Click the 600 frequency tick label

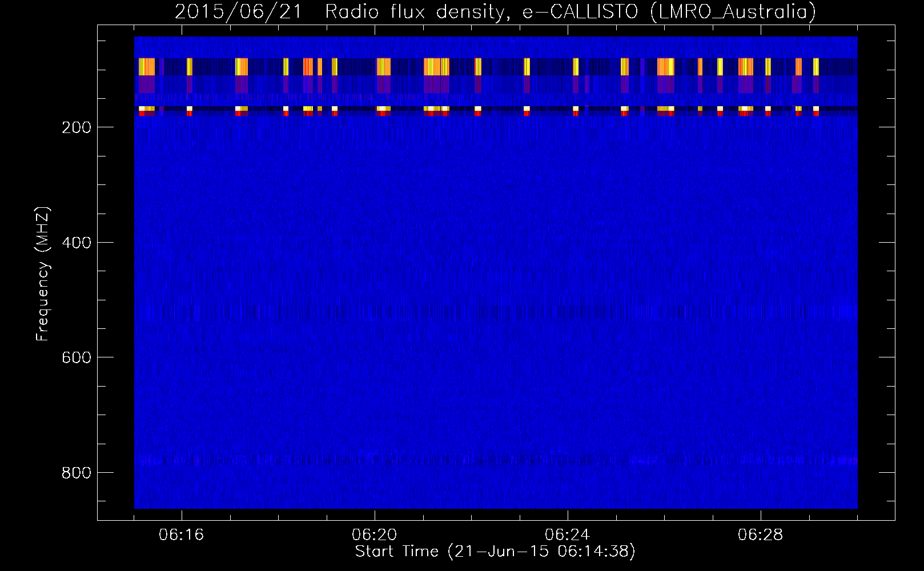[77, 357]
